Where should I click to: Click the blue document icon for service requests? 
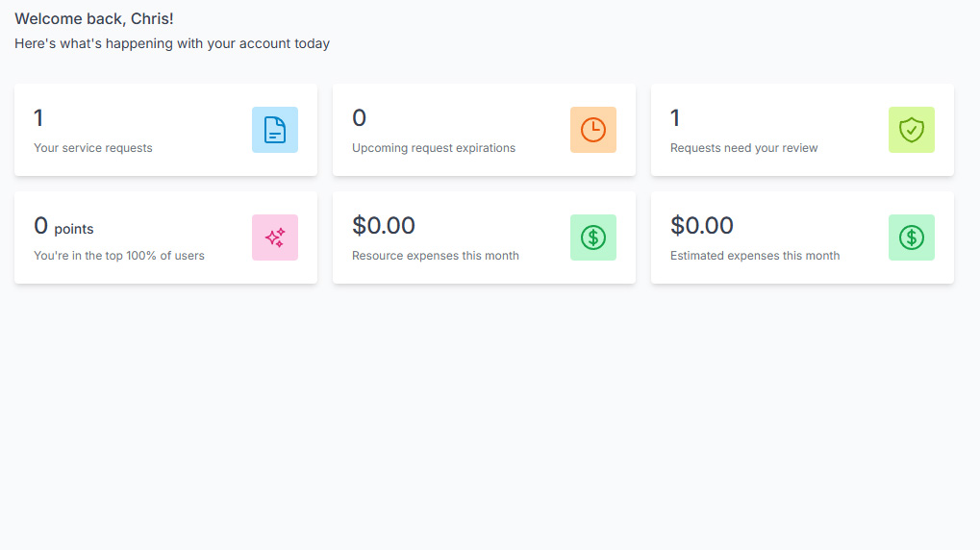pyautogui.click(x=275, y=130)
